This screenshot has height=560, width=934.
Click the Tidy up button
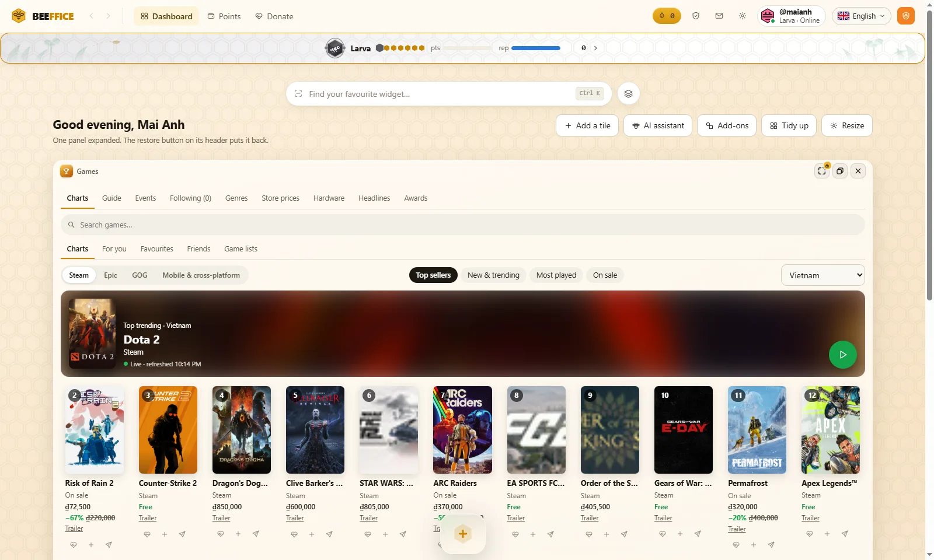(x=789, y=125)
